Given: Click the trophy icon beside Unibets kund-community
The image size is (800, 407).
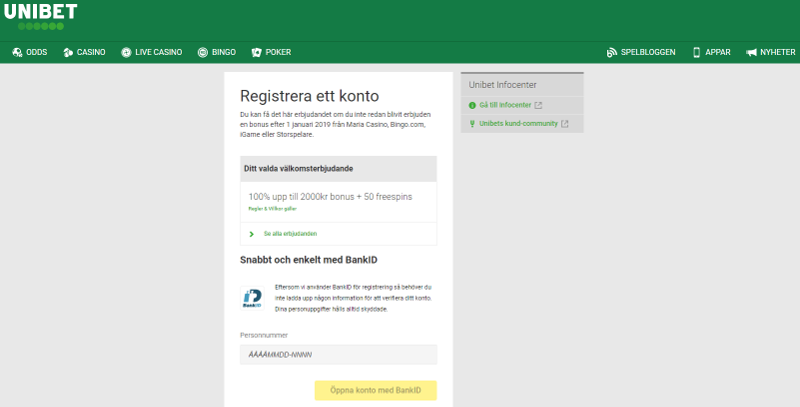Looking at the screenshot, I should click(472, 123).
